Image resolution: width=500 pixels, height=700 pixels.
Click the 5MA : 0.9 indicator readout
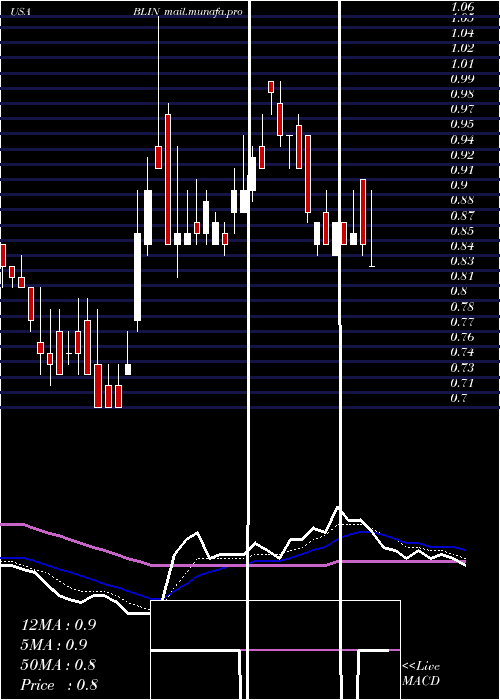click(54, 645)
